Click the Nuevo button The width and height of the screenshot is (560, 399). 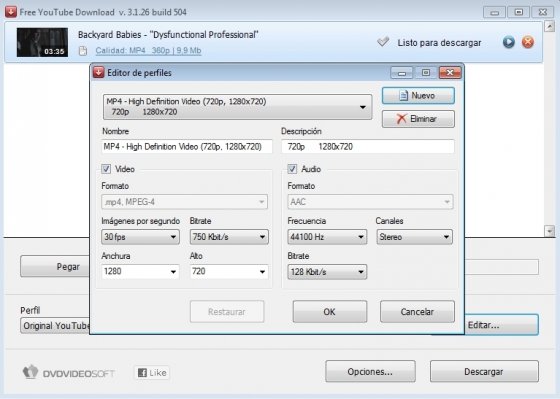click(x=418, y=96)
